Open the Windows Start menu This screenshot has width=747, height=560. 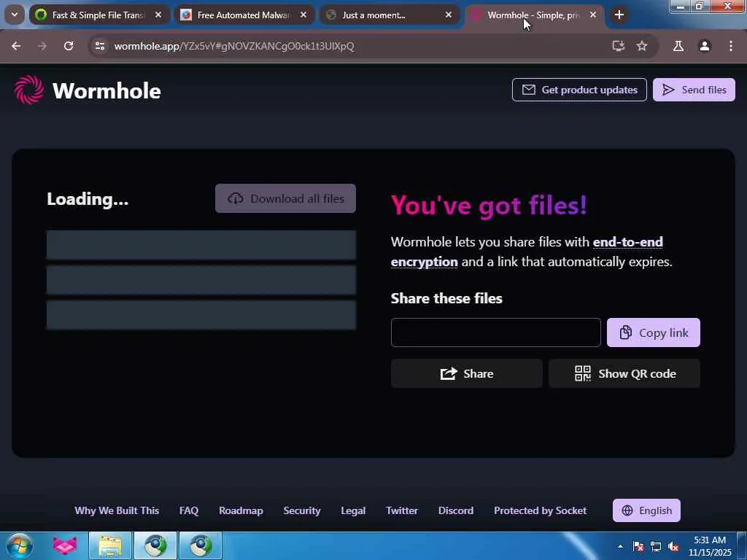tap(20, 545)
